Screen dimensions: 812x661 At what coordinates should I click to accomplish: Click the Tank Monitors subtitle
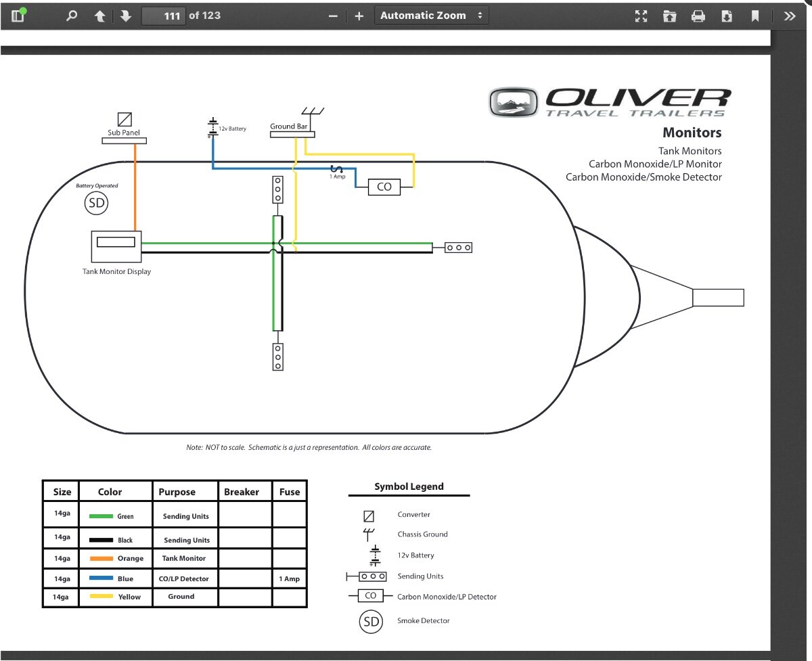tap(690, 151)
